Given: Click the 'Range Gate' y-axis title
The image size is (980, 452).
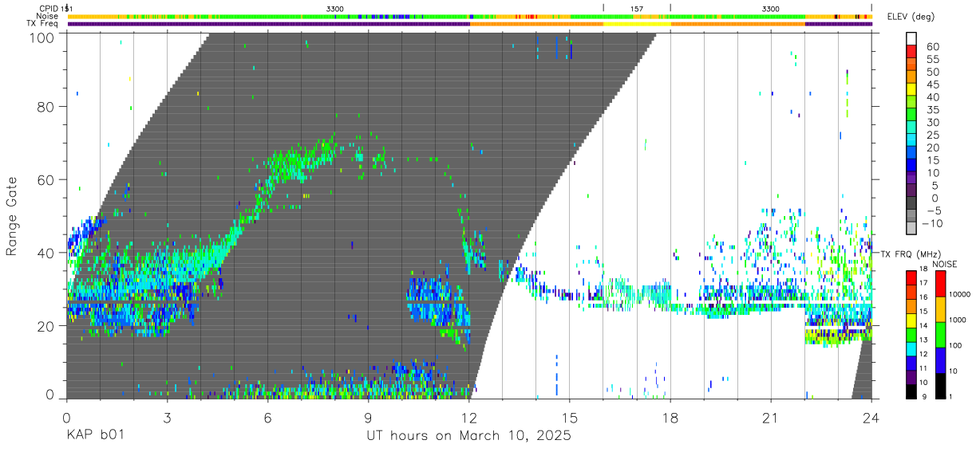Looking at the screenshot, I should tap(12, 216).
